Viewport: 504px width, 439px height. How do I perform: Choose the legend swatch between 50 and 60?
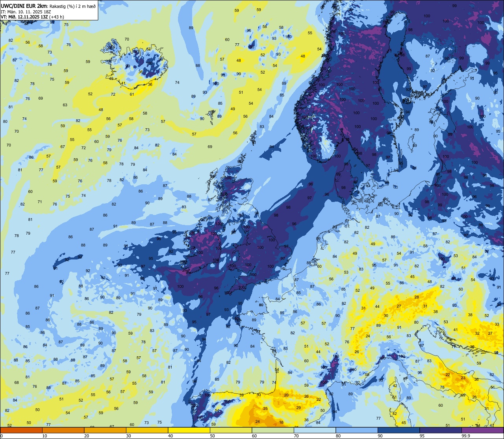231,430
